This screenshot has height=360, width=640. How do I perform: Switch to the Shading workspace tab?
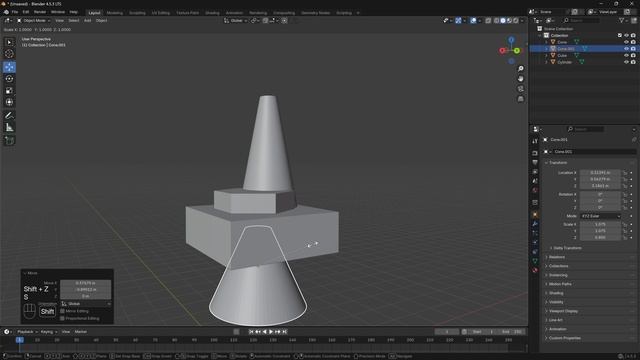click(212, 13)
